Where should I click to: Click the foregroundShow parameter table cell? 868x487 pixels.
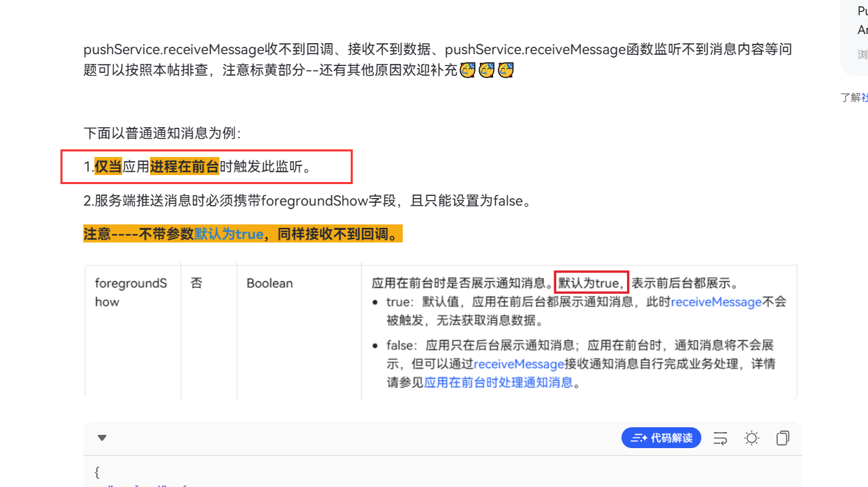click(131, 292)
